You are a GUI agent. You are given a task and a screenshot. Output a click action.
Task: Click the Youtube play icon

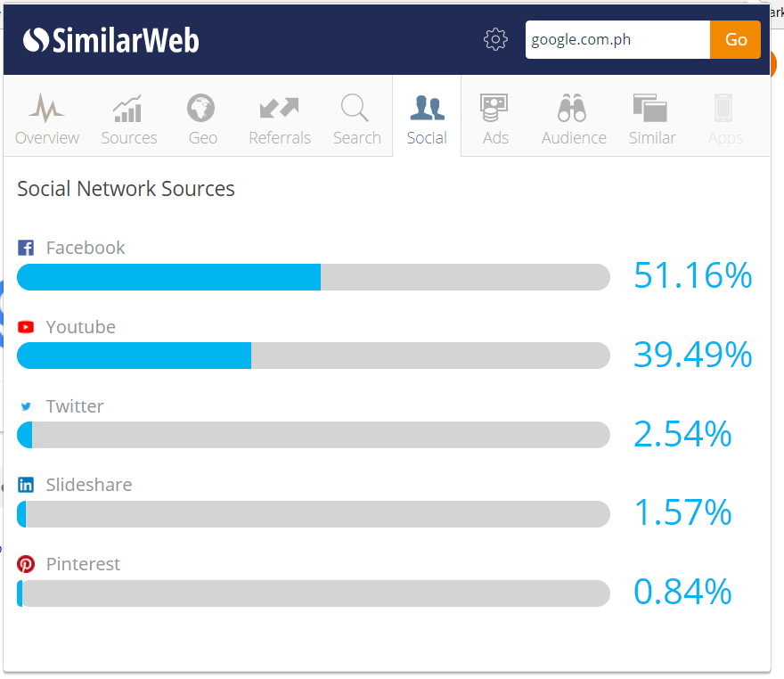26,327
